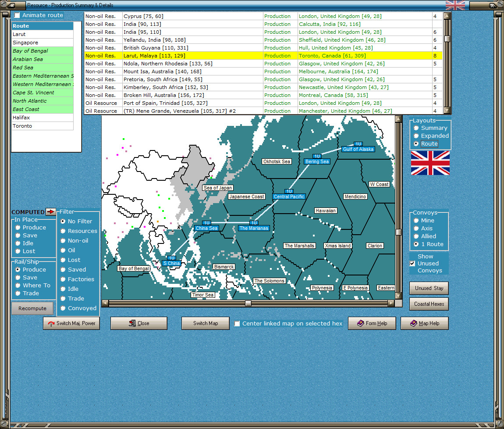Select the Port of Spain, Trinidad row
Screen dimensions: 504x429
click(x=263, y=103)
